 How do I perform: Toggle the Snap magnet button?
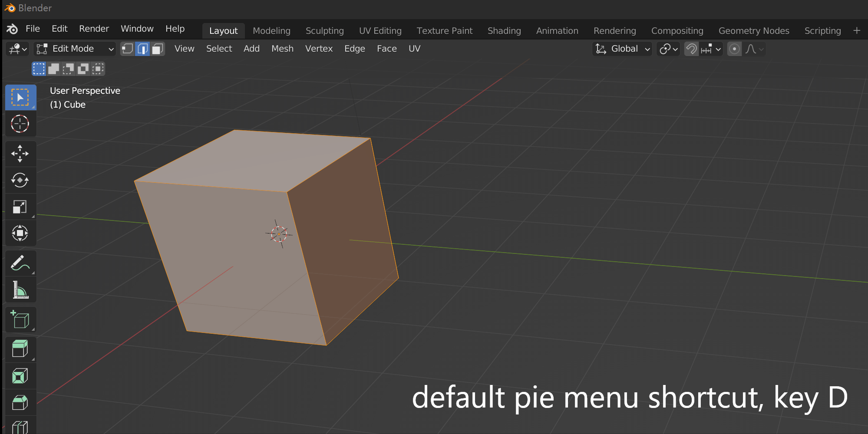(x=691, y=49)
